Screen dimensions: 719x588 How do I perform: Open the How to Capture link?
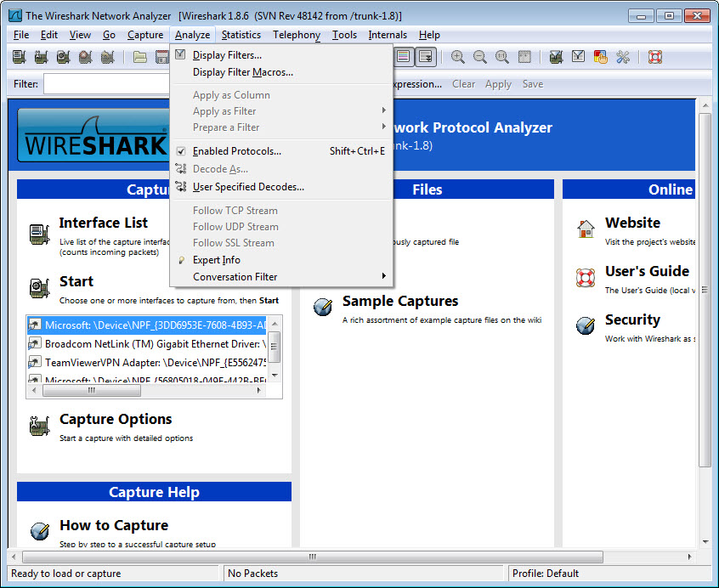pyautogui.click(x=114, y=525)
